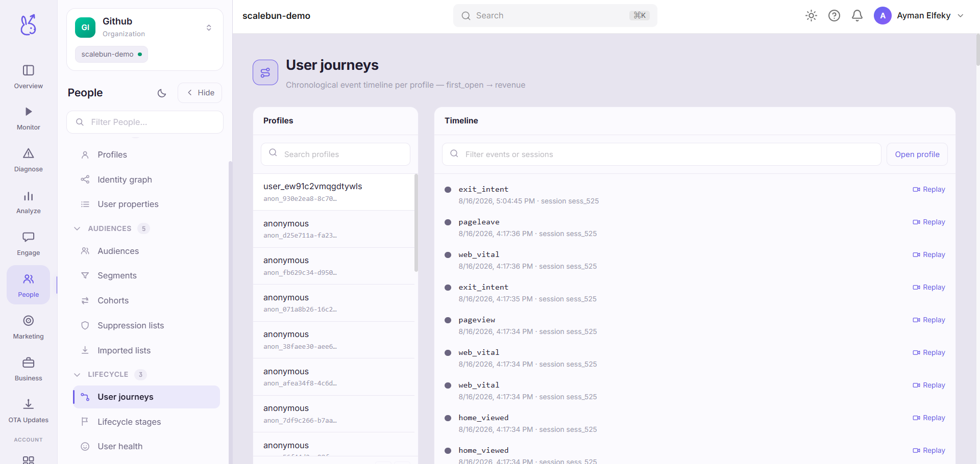Go to Diagnose warning triangle icon
980x464 pixels.
click(x=29, y=153)
